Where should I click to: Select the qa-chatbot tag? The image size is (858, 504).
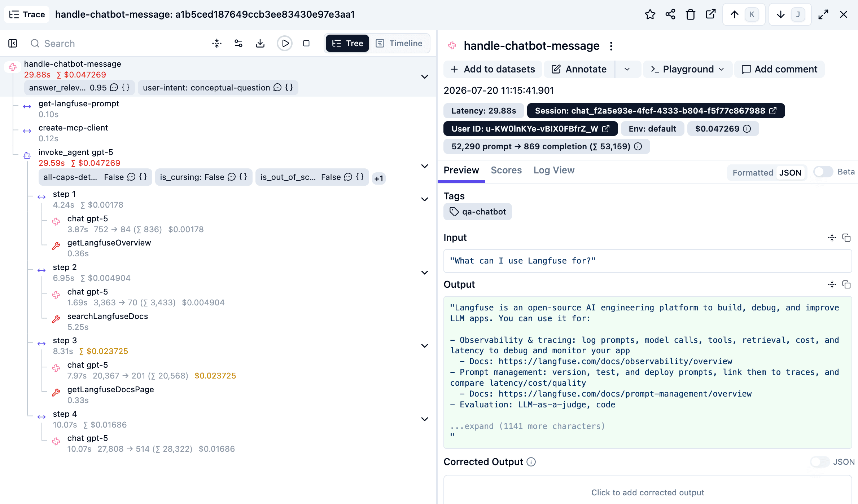(x=477, y=212)
